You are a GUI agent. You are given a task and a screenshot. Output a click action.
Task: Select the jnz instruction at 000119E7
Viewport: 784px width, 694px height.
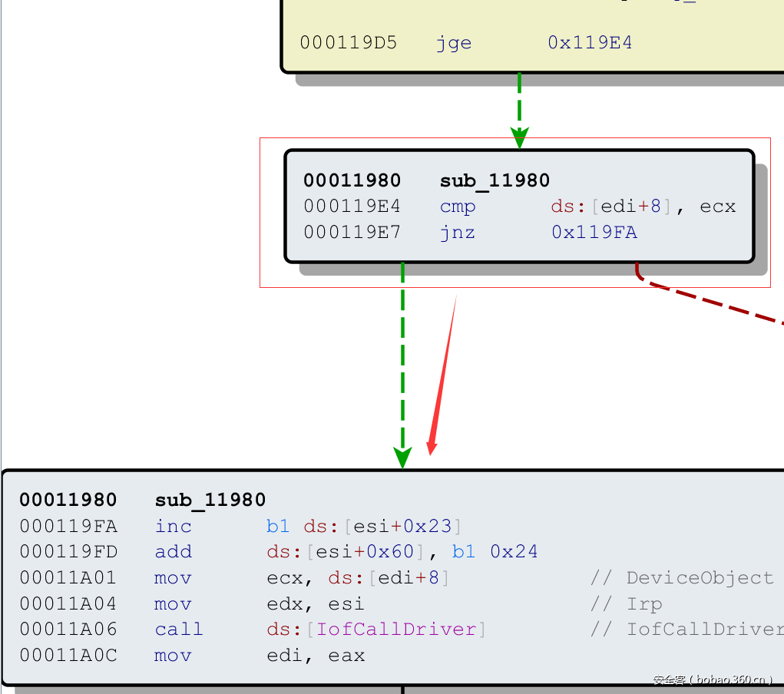coord(457,232)
